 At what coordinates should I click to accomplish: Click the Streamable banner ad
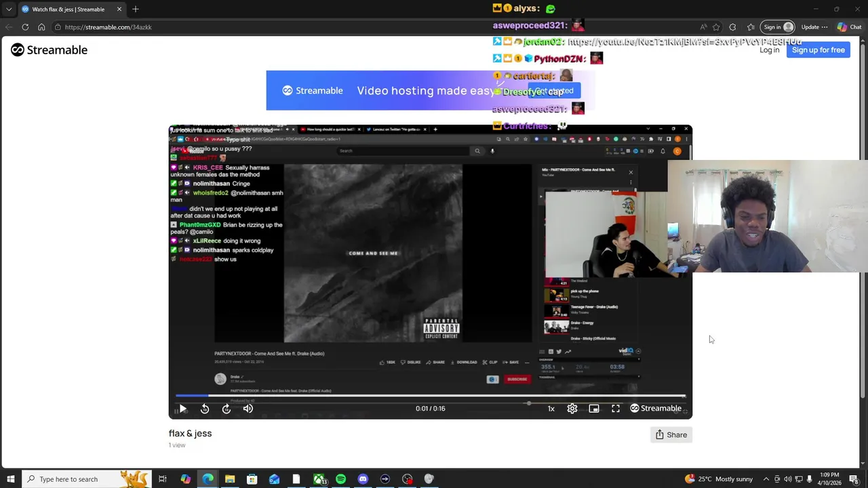coord(431,90)
